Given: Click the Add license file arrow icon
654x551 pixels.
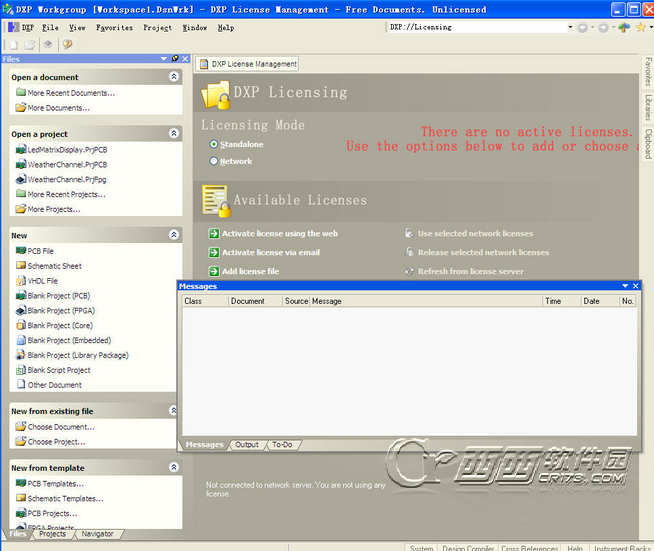Looking at the screenshot, I should (214, 272).
